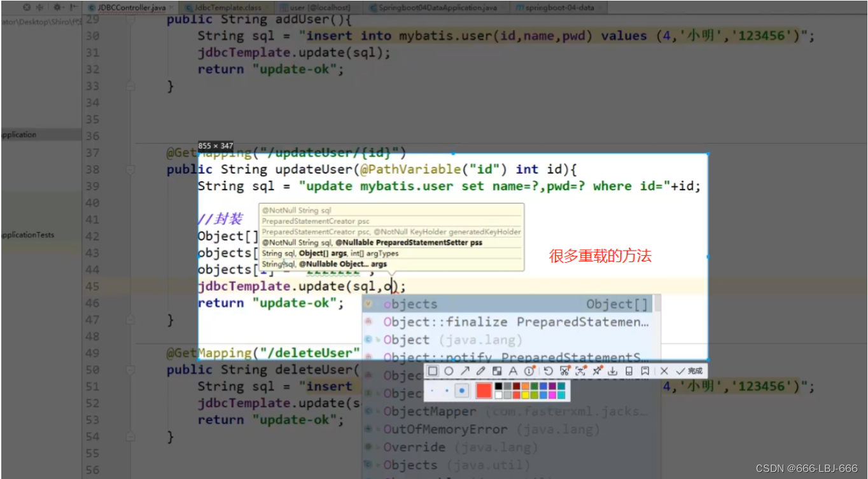Select the 'pplicationTests' item in the project tree
The width and height of the screenshot is (868, 479).
(x=27, y=235)
